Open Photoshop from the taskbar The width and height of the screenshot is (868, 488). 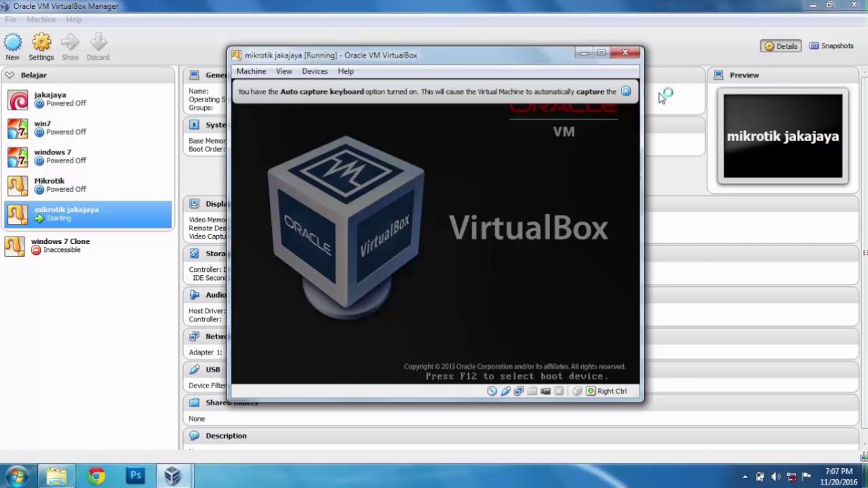tap(135, 476)
